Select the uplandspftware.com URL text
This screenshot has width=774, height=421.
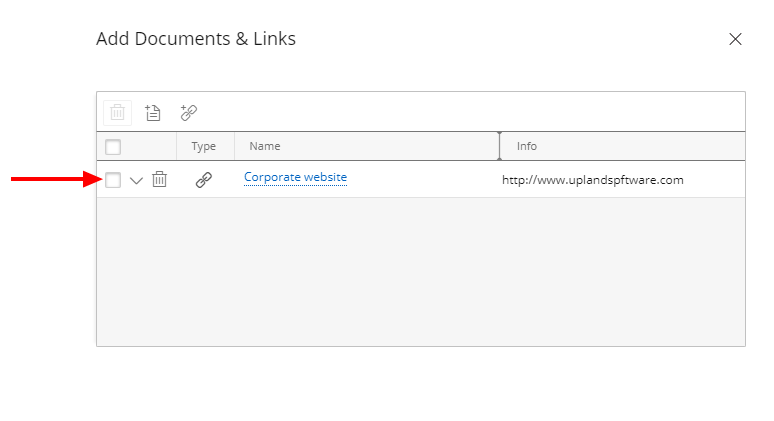click(x=592, y=180)
